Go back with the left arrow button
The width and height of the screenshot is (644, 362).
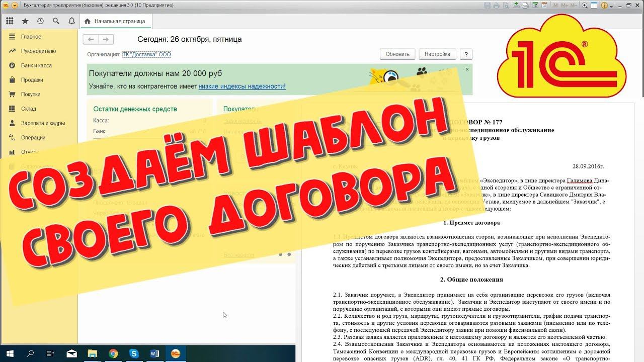(x=91, y=39)
